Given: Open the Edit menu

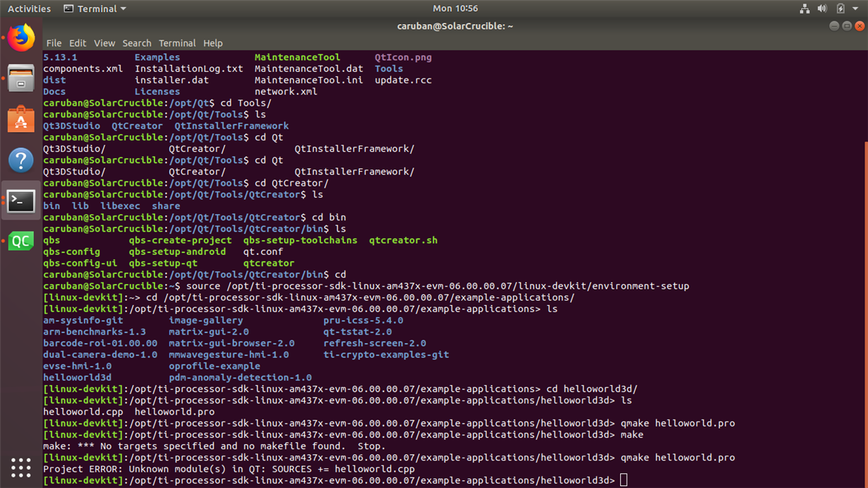Looking at the screenshot, I should pyautogui.click(x=78, y=43).
